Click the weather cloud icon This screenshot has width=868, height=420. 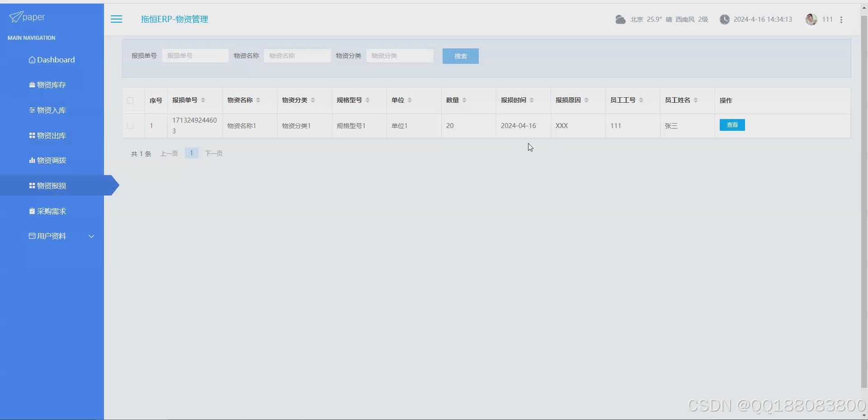tap(620, 19)
